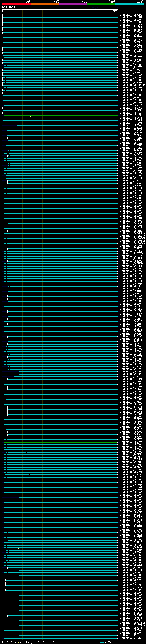Open hit UniRef100_Q9FVD5
The image size is (146, 644).
(x=131, y=15)
